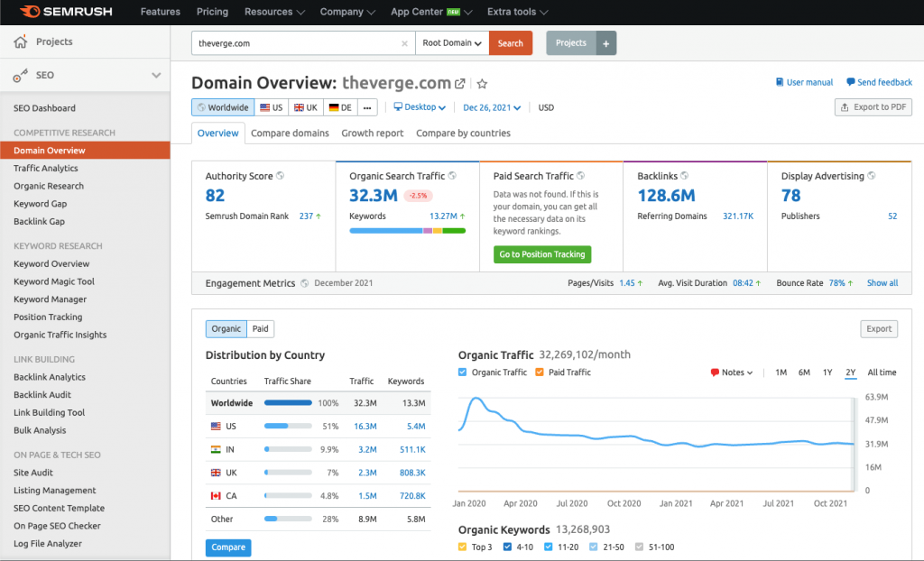Viewport: 924px width, 561px height.
Task: Toggle the 4-10 keywords checkbox
Action: [507, 547]
